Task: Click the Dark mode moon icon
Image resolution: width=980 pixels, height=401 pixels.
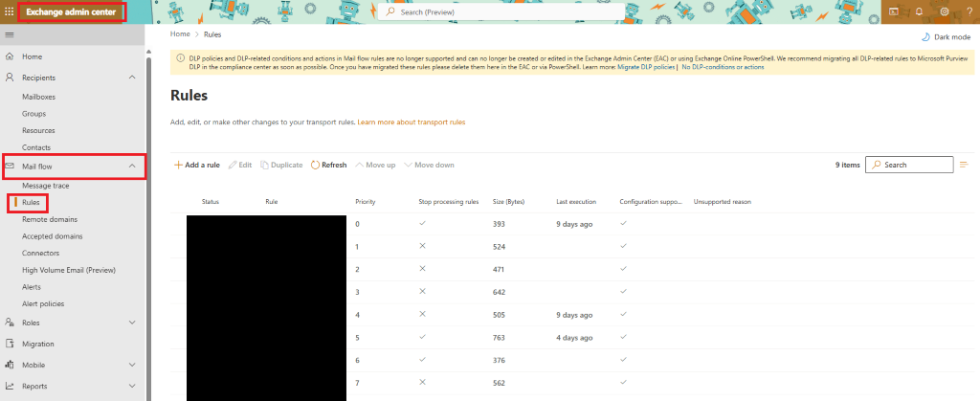Action: [x=926, y=37]
